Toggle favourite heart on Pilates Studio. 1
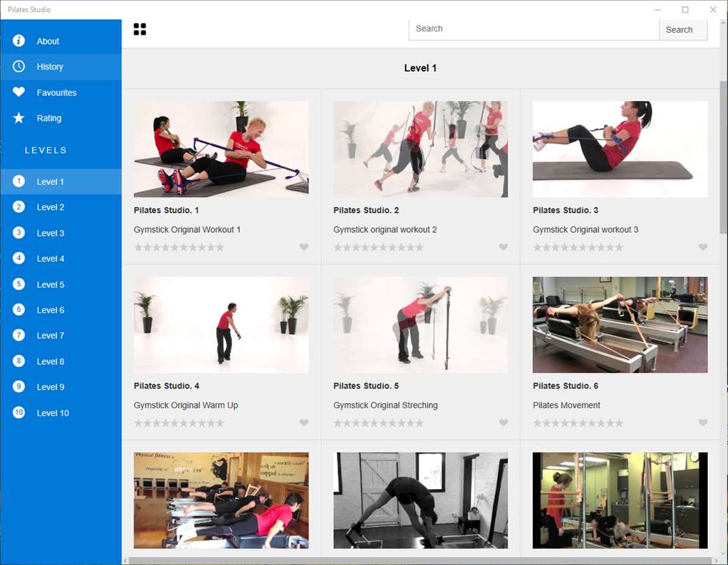 [304, 247]
